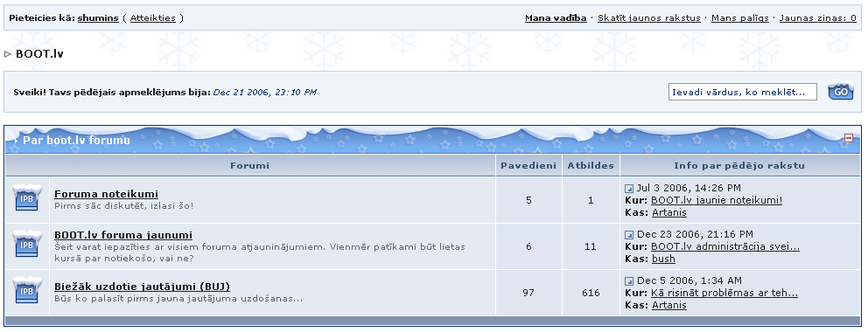
Task: Open Mans palīgs menu link
Action: (x=740, y=18)
